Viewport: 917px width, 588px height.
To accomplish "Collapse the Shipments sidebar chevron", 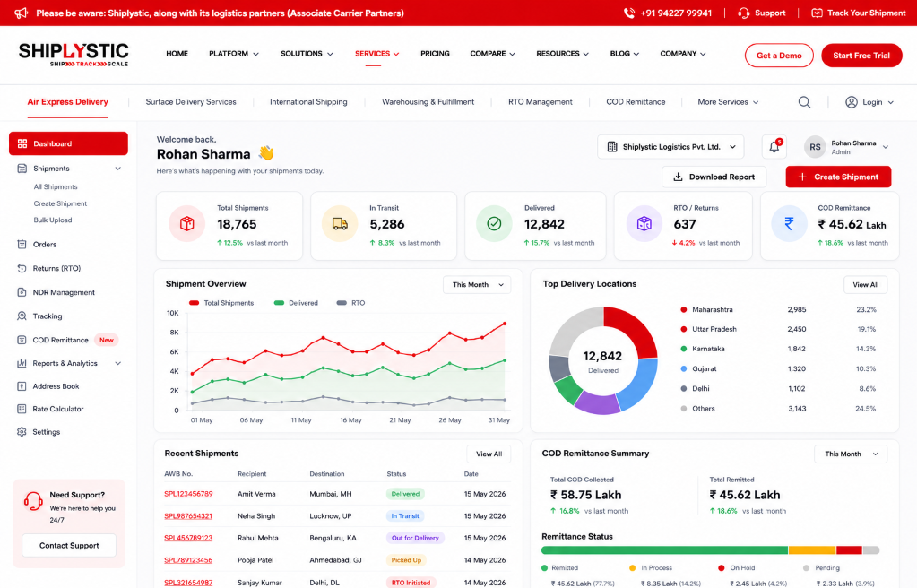I will coord(118,169).
